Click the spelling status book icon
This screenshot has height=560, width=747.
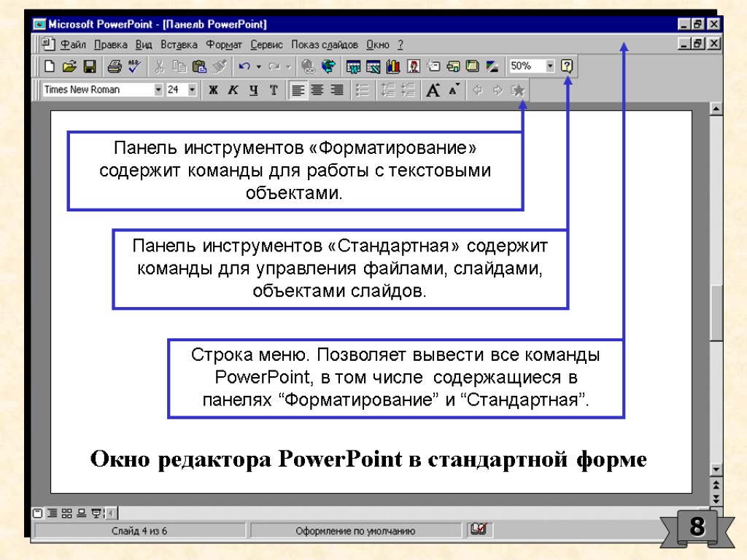pyautogui.click(x=479, y=529)
